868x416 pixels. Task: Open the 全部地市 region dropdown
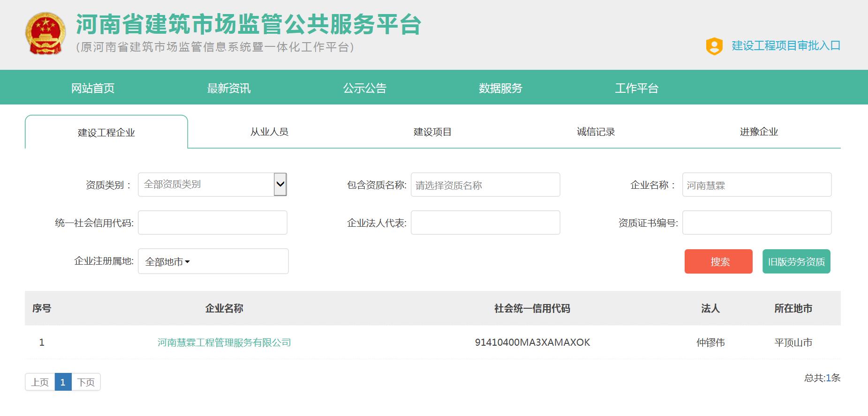(x=167, y=262)
